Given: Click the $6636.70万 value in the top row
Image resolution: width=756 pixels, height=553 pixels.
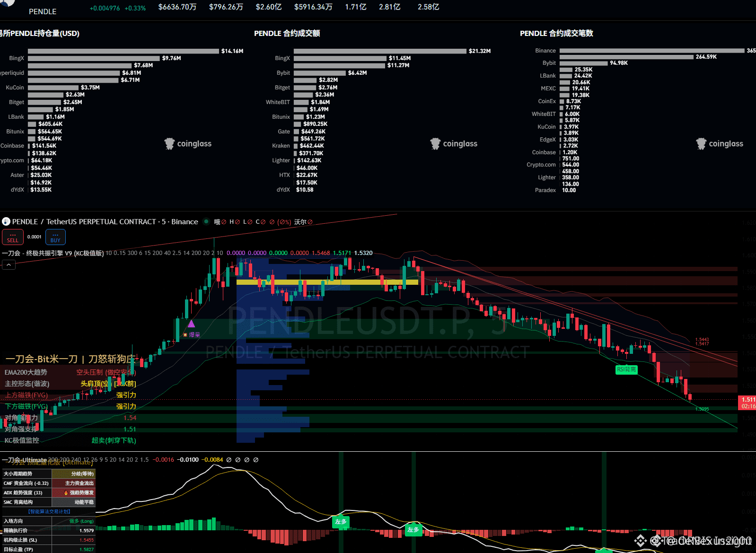Looking at the screenshot, I should [177, 7].
